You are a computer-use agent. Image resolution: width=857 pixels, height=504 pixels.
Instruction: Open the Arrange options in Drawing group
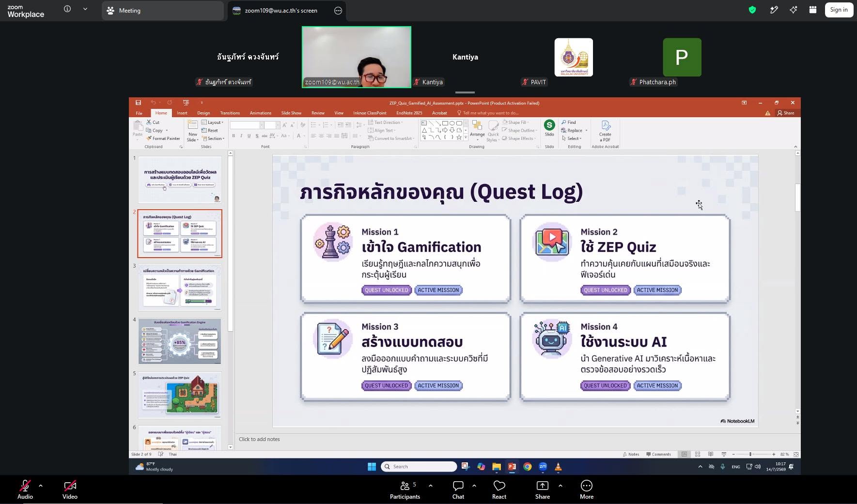pos(477,131)
